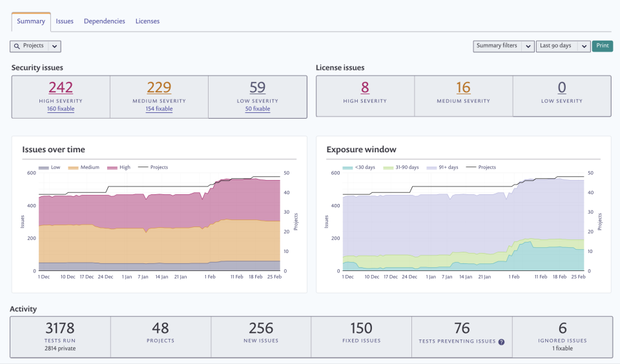Open the 0 low severity license issues
Image resolution: width=620 pixels, height=364 pixels.
(562, 87)
